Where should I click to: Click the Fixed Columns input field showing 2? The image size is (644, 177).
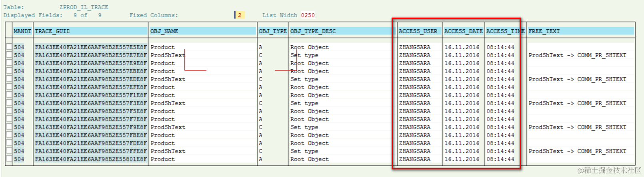coord(240,15)
